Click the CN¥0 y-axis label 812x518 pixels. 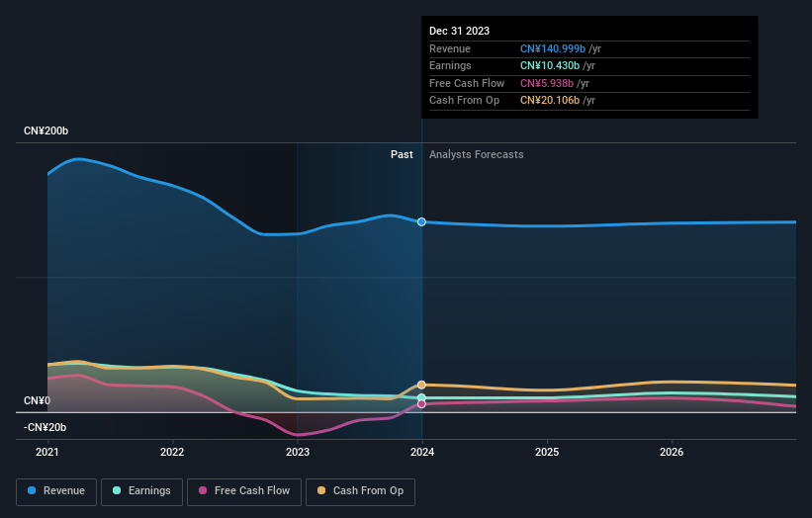tap(38, 401)
